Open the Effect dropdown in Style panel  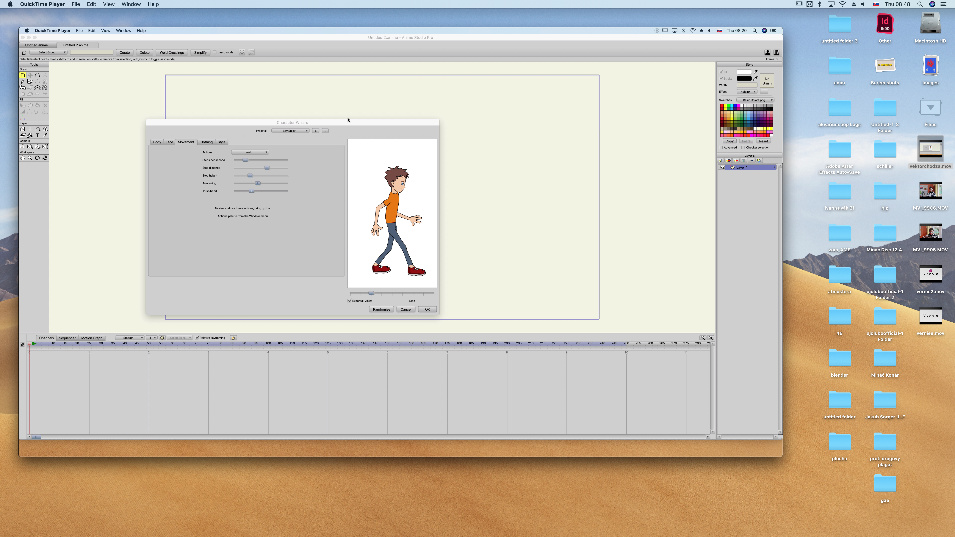coord(747,92)
